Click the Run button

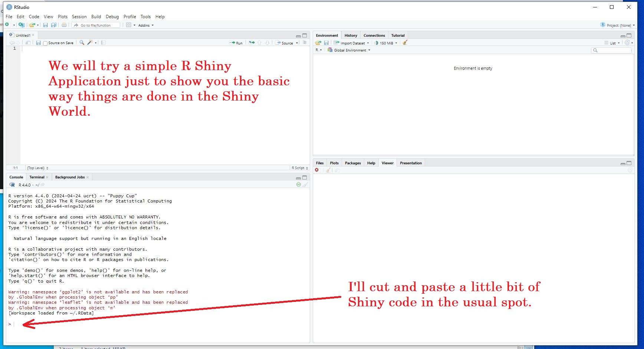coord(236,43)
